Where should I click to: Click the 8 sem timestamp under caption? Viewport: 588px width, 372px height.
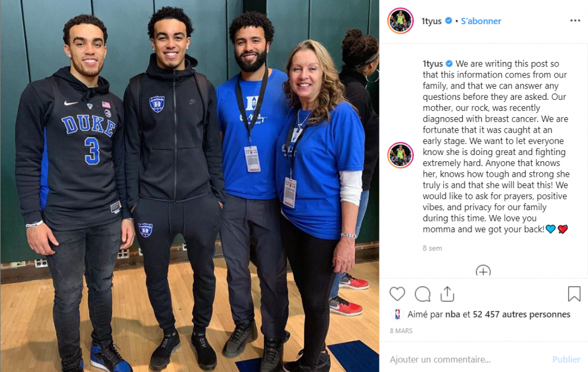pyautogui.click(x=432, y=248)
